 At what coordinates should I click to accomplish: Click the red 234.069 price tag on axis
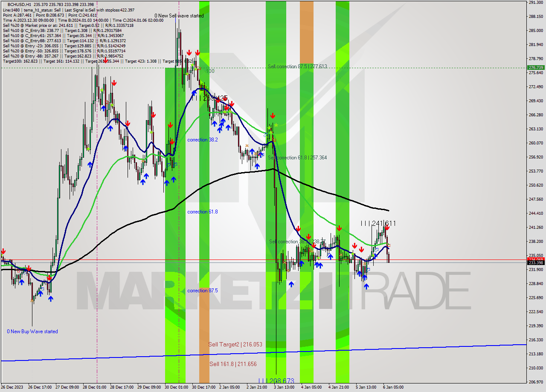(x=536, y=259)
